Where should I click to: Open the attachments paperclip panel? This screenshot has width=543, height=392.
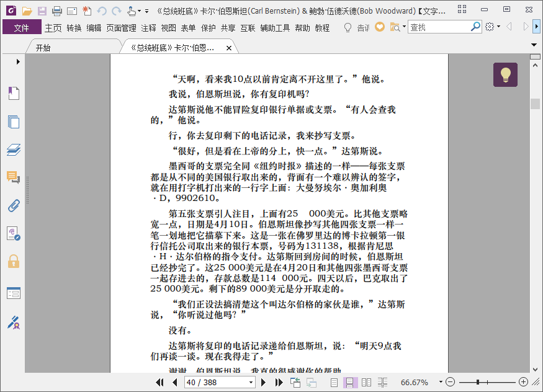14,206
